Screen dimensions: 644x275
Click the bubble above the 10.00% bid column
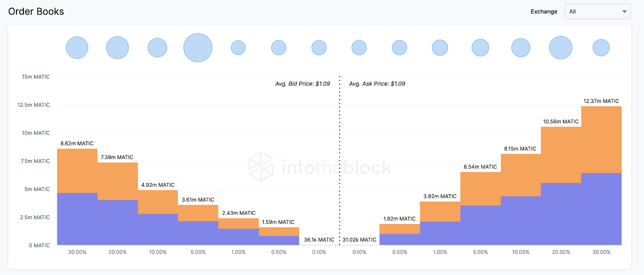[x=157, y=48]
